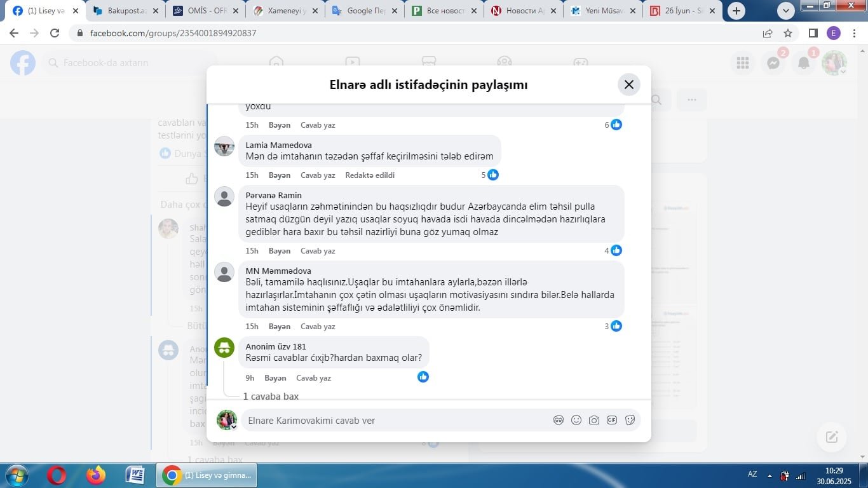Open Chrome three-dot menu
Screen dimensions: 868x488
(854, 33)
